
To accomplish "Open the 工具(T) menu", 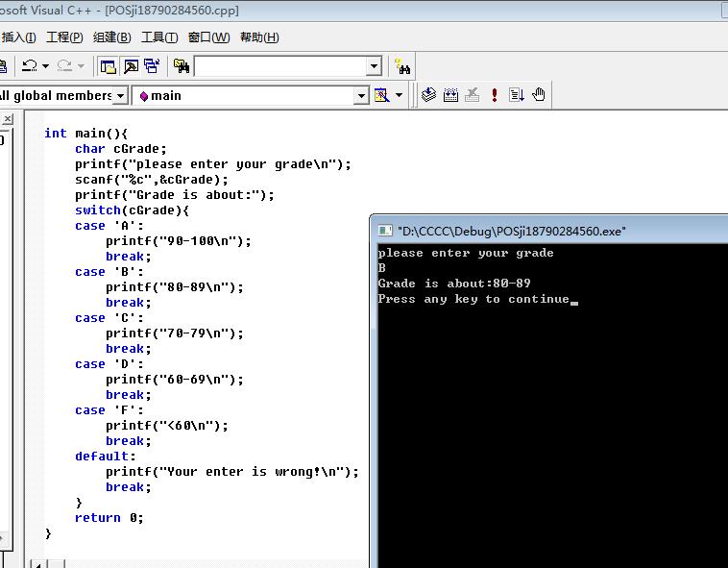I will (x=159, y=37).
